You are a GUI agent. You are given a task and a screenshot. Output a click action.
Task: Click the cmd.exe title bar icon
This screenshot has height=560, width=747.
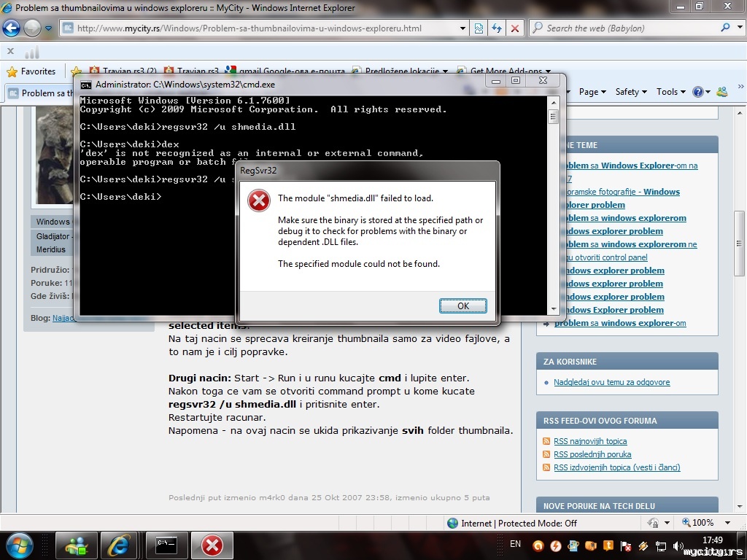pyautogui.click(x=86, y=85)
